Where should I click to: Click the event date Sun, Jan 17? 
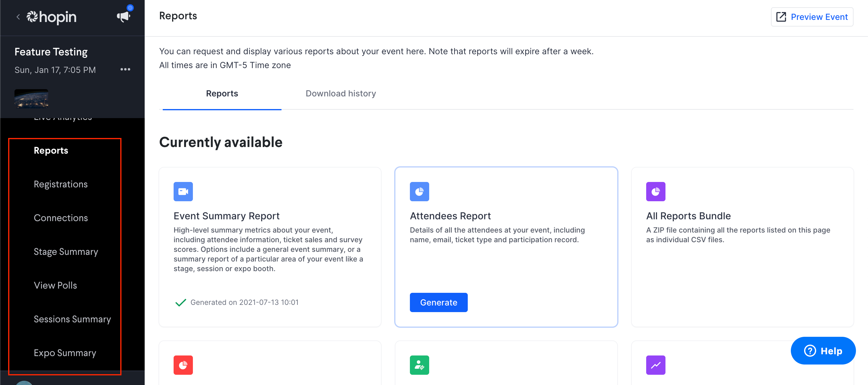tap(55, 70)
